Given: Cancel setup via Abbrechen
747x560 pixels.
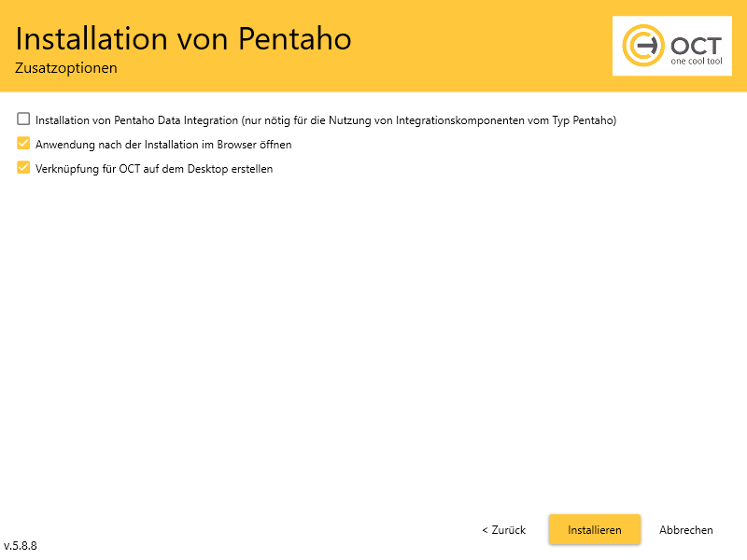Looking at the screenshot, I should [x=686, y=530].
